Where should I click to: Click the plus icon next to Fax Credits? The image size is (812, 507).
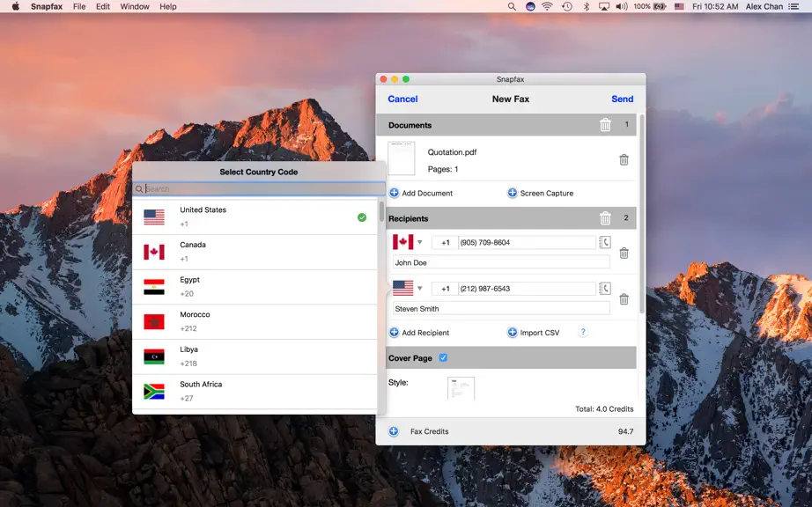point(394,431)
